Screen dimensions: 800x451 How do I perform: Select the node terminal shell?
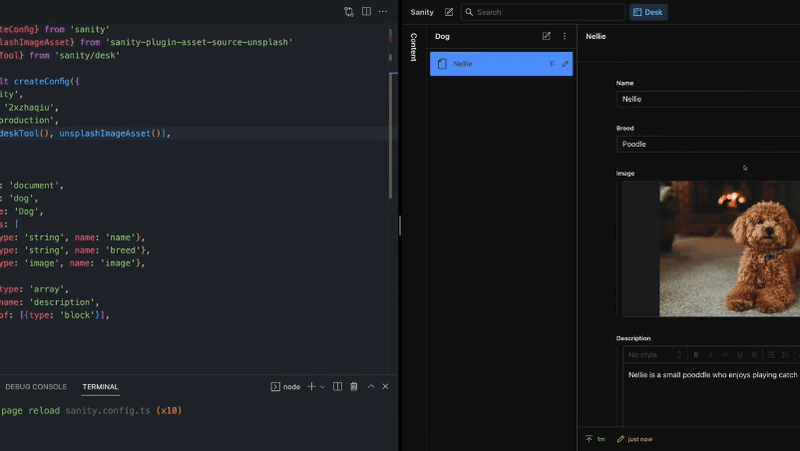click(x=285, y=387)
